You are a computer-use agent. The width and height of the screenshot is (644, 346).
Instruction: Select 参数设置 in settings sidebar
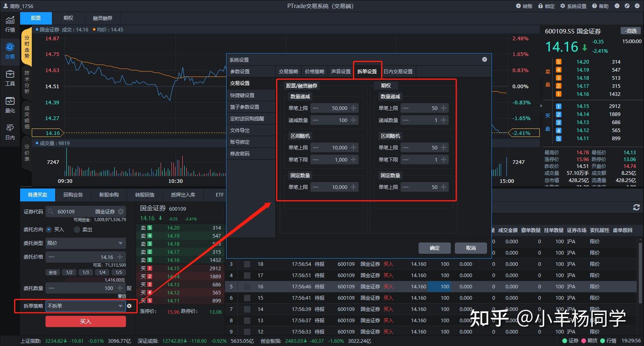tap(251, 71)
